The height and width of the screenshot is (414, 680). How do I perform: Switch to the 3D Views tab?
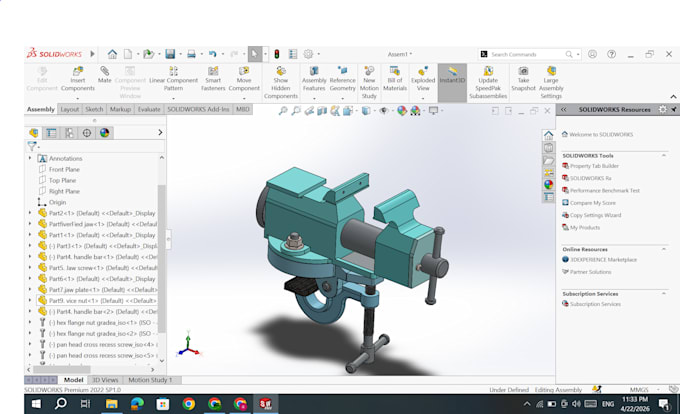tap(105, 380)
